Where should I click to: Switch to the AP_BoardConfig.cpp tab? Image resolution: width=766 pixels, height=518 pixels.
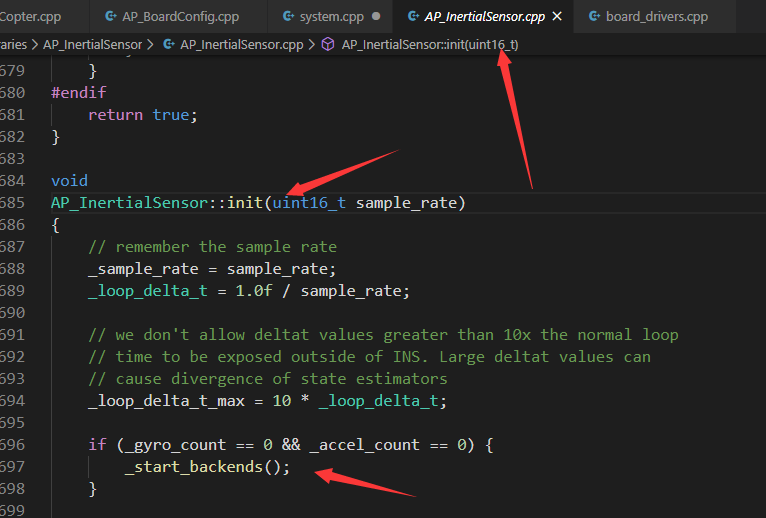coord(179,17)
